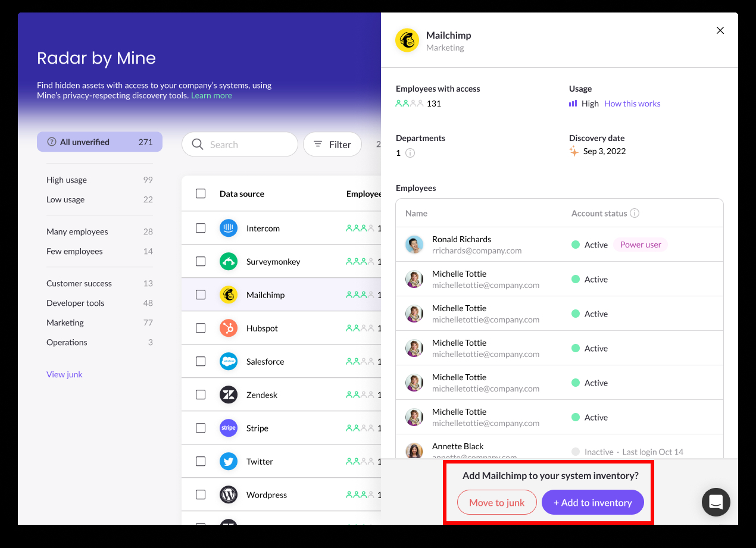
Task: Select the Marketing category filter
Action: (x=65, y=322)
